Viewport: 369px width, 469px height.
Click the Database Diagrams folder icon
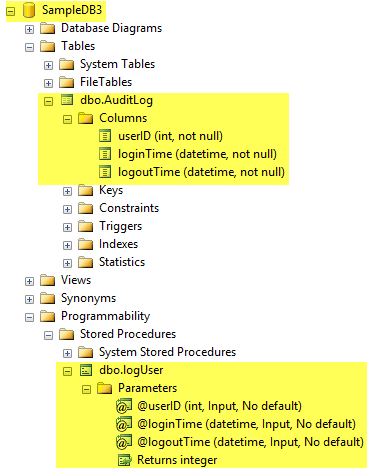point(47,28)
